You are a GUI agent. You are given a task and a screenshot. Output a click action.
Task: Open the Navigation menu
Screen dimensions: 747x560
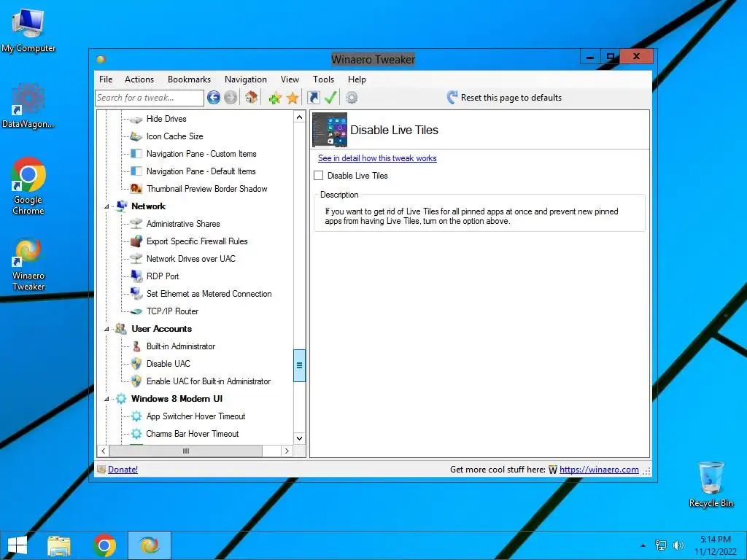(x=246, y=79)
